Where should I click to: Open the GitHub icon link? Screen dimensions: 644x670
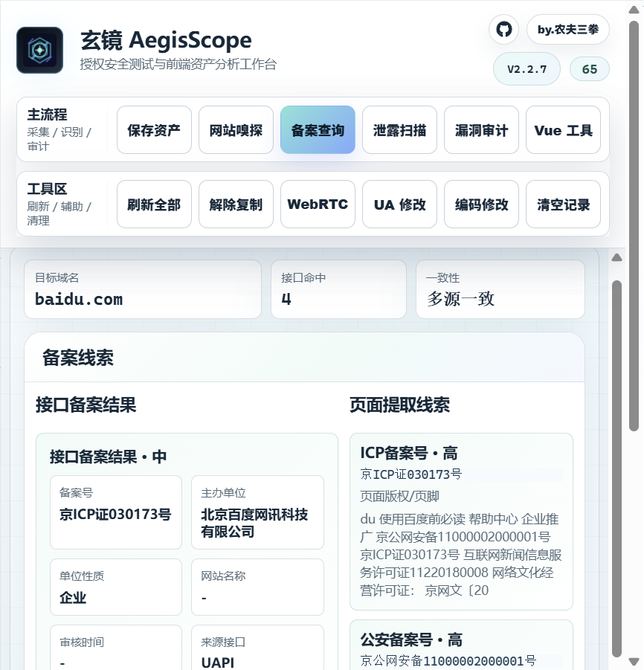coord(504,30)
